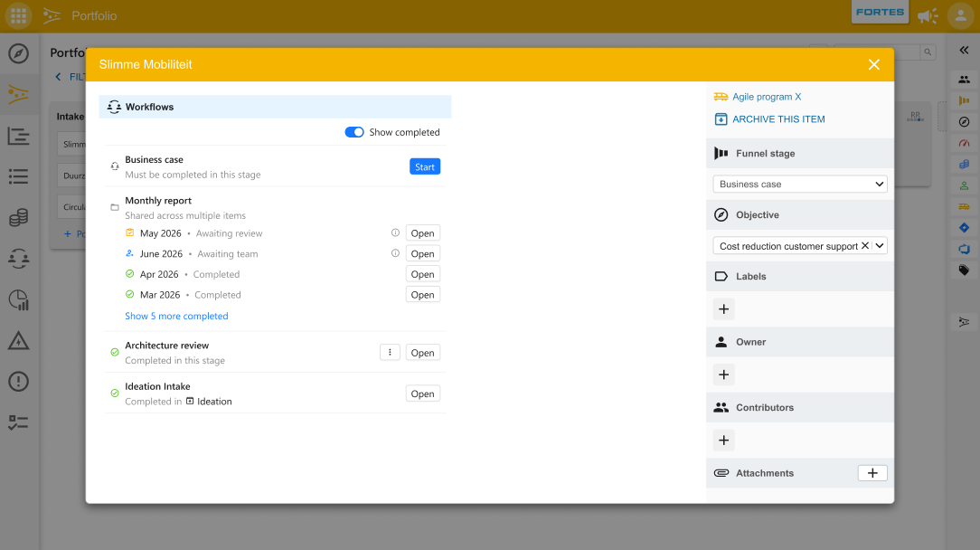Open the May 2026 monthly report
Image resolution: width=980 pixels, height=550 pixels.
point(422,233)
